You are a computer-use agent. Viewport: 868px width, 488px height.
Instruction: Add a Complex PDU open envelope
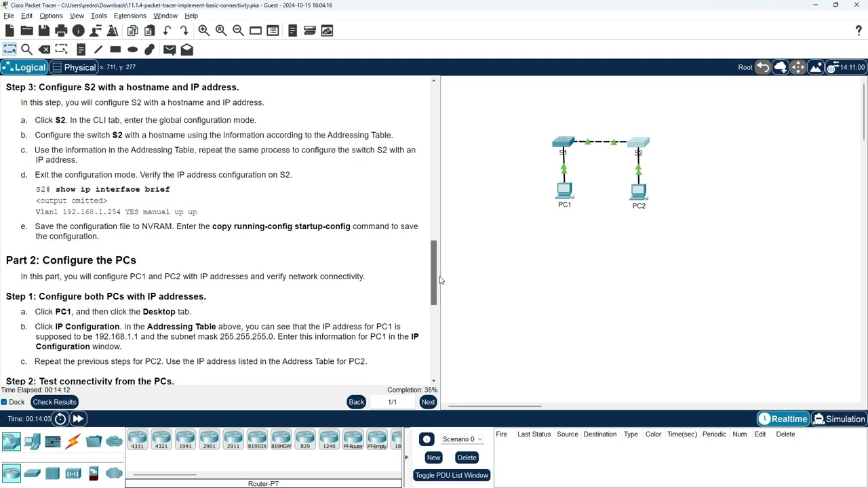pyautogui.click(x=187, y=49)
